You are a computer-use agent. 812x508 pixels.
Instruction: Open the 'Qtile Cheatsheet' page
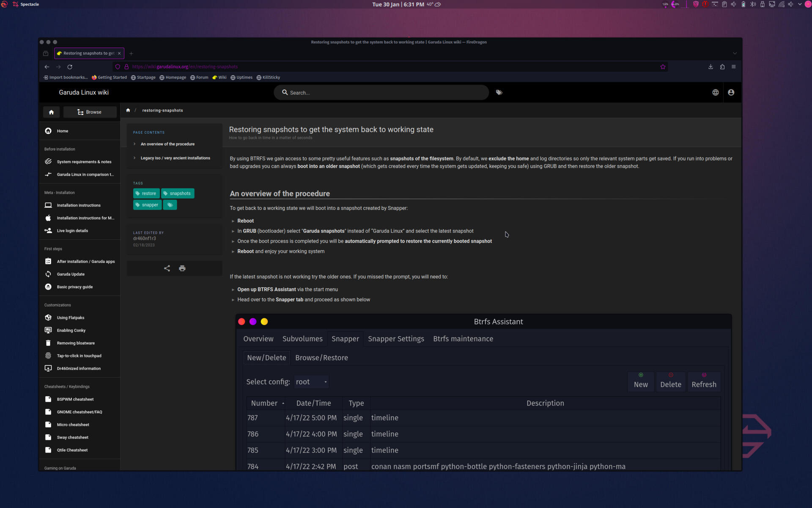click(79, 450)
